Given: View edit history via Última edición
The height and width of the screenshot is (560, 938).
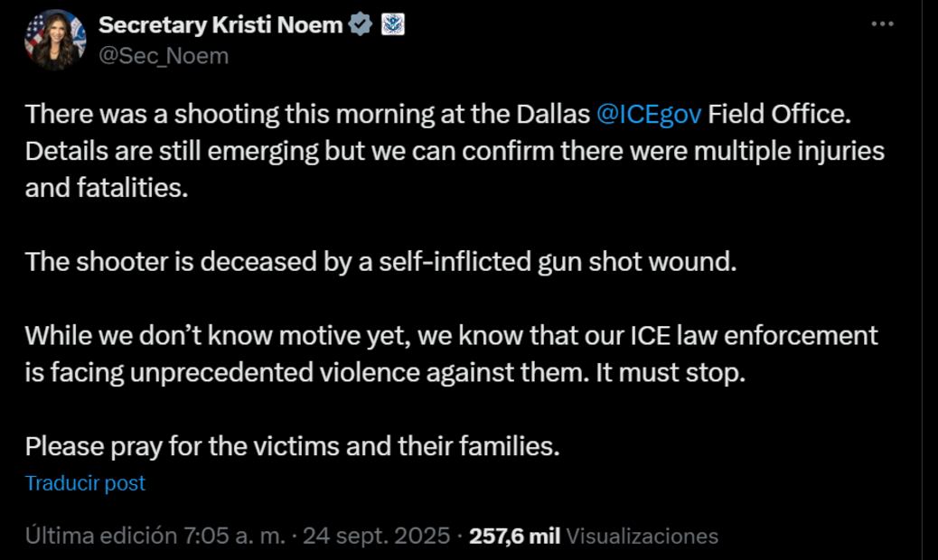Looking at the screenshot, I should [100, 536].
